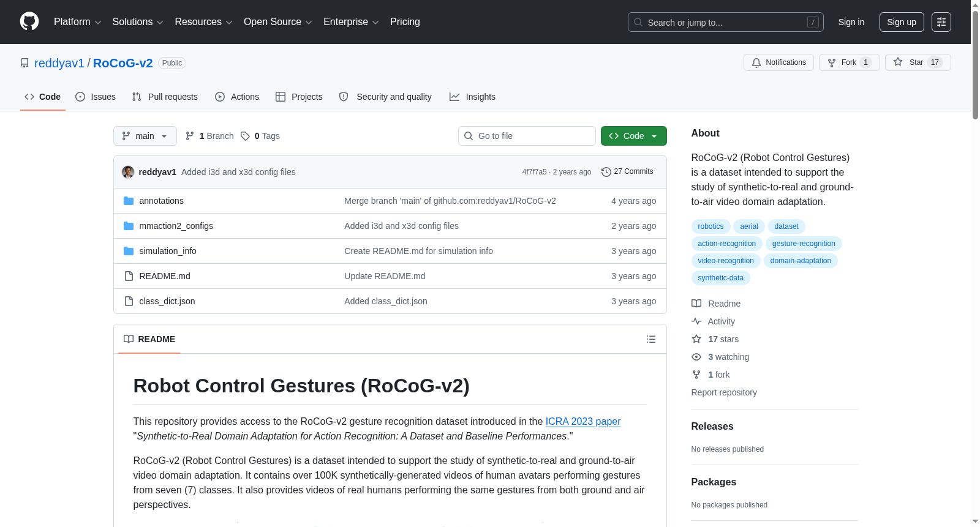Open the robotics topic tag
980x527 pixels.
click(x=710, y=226)
